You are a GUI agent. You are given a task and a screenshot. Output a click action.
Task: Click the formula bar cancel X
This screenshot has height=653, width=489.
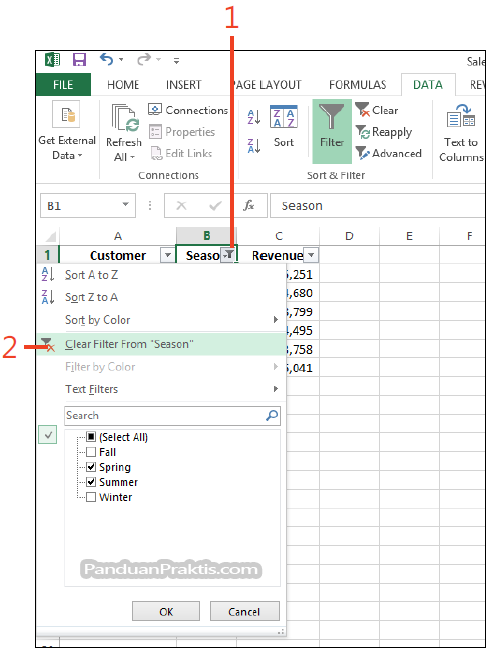pyautogui.click(x=181, y=205)
